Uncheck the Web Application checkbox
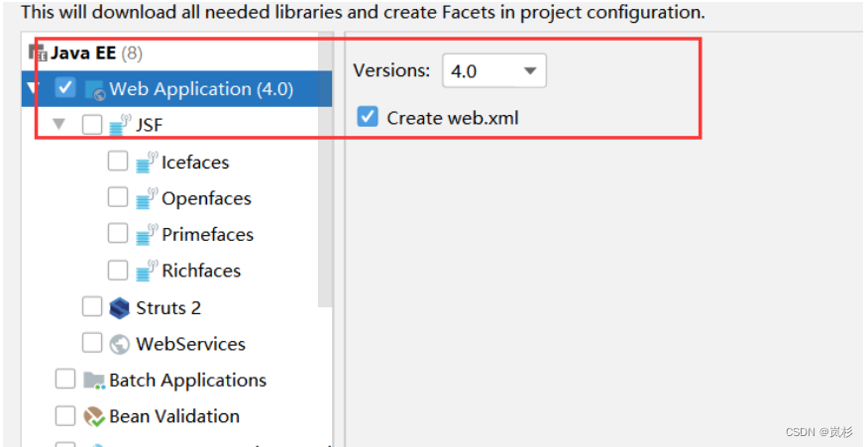The width and height of the screenshot is (868, 447). pos(65,88)
